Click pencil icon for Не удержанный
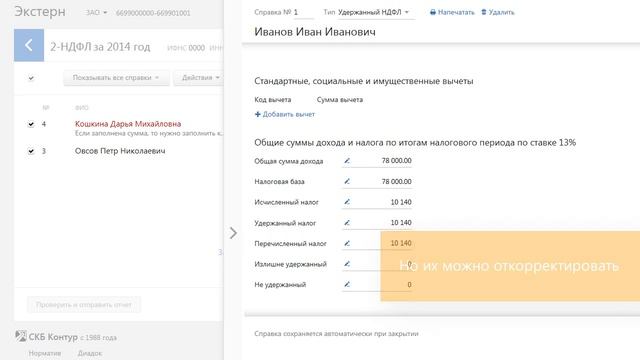 pyautogui.click(x=347, y=284)
